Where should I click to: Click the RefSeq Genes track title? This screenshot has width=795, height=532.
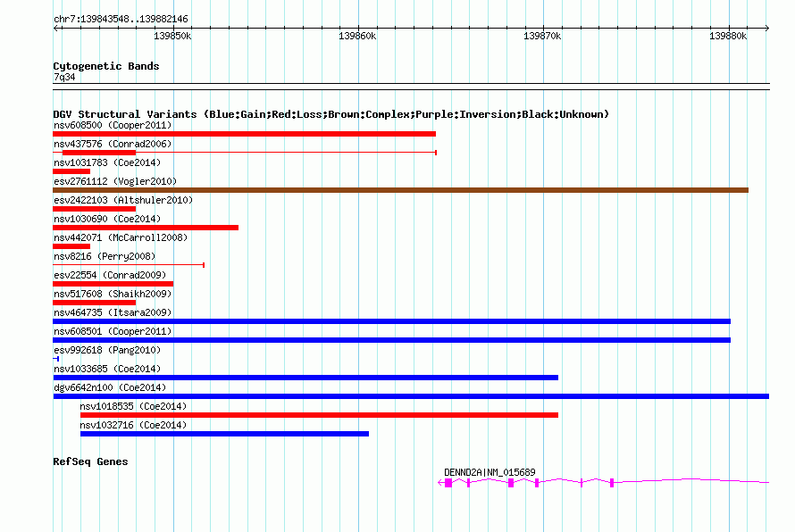coord(90,461)
